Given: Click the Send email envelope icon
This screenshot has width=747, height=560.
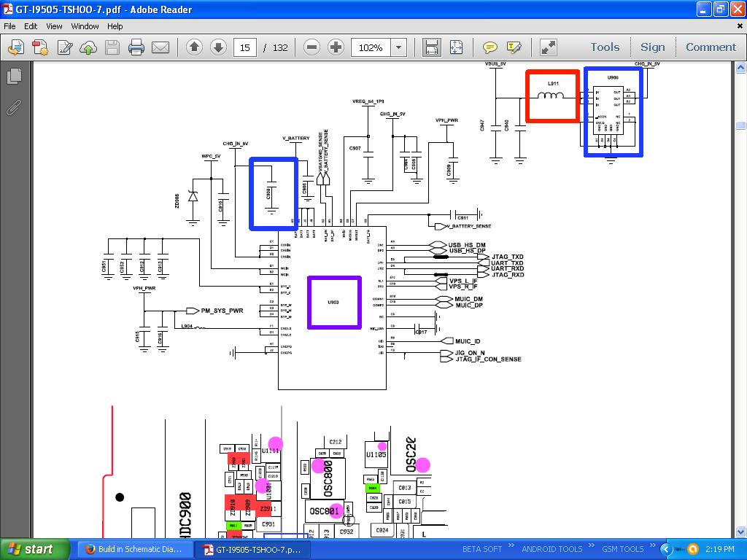Looking at the screenshot, I should pos(160,47).
